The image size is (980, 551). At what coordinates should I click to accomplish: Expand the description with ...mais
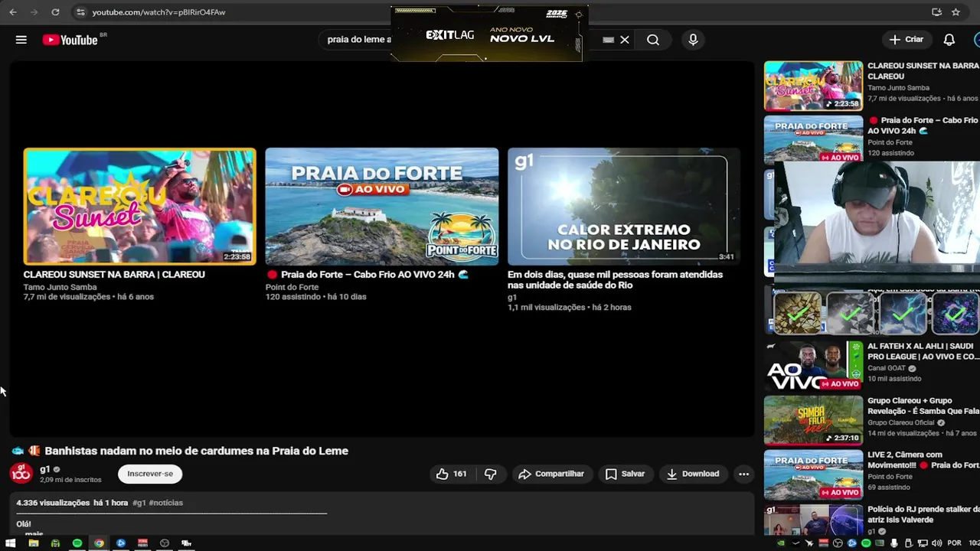[x=34, y=533]
